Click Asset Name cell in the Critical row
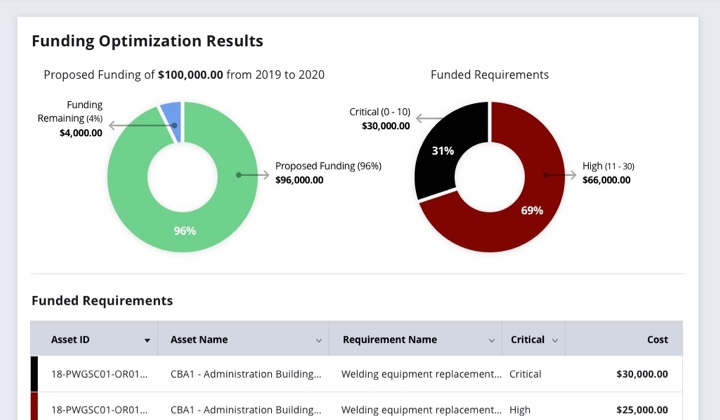The width and height of the screenshot is (720, 420). (x=246, y=374)
